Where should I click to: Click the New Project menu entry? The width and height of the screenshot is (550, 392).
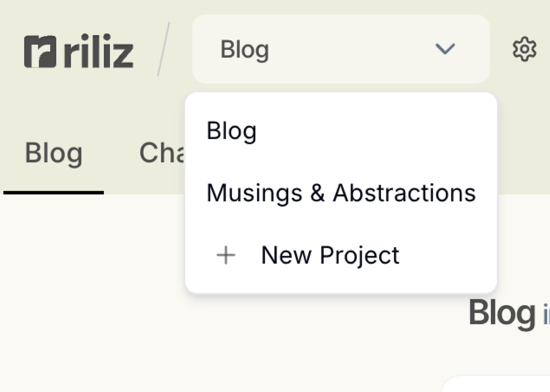[330, 255]
